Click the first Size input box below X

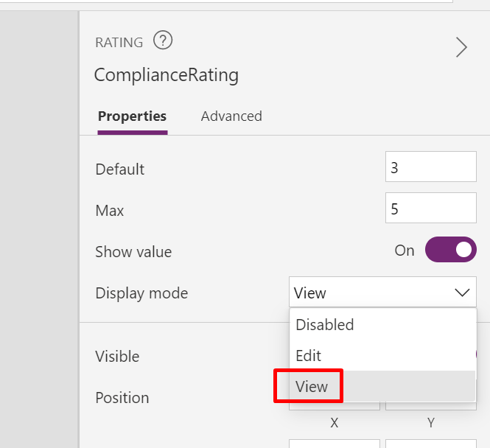335,444
